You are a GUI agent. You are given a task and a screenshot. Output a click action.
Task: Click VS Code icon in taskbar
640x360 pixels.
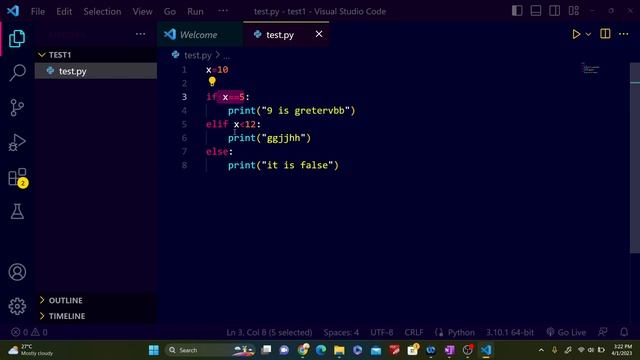pyautogui.click(x=486, y=350)
